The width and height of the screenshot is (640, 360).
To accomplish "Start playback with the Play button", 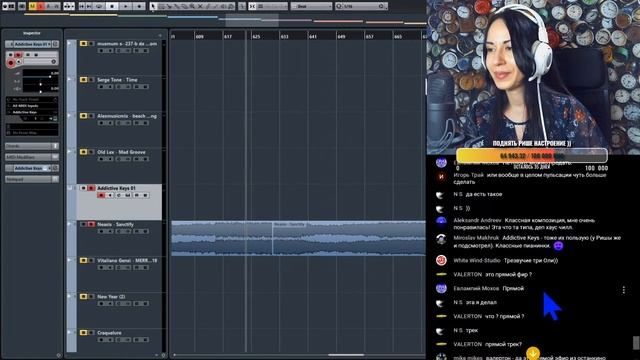I will (x=126, y=7).
